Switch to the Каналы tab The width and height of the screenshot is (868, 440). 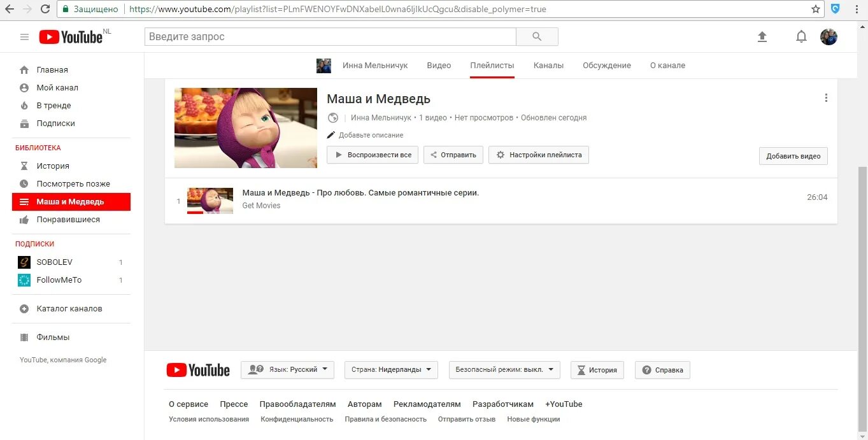coord(548,66)
